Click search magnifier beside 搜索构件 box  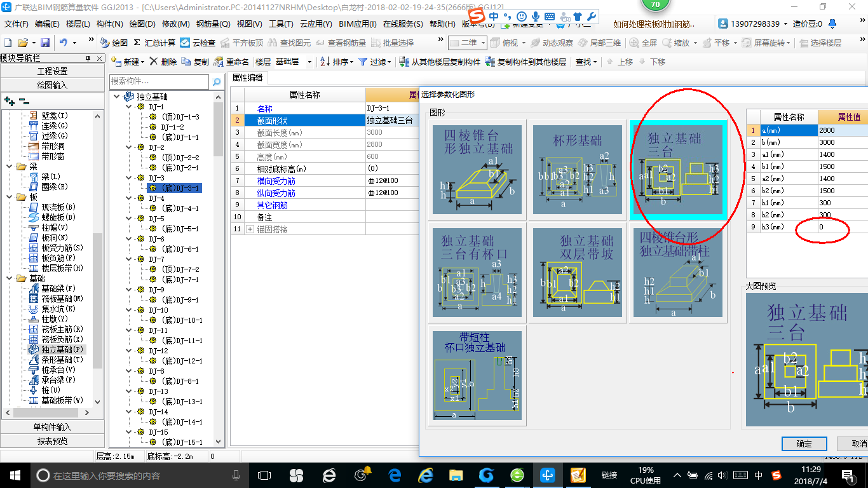(x=217, y=81)
